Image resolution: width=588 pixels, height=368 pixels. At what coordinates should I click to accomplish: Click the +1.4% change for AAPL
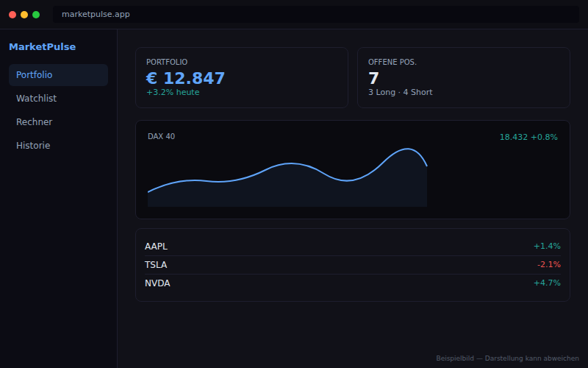547,247
